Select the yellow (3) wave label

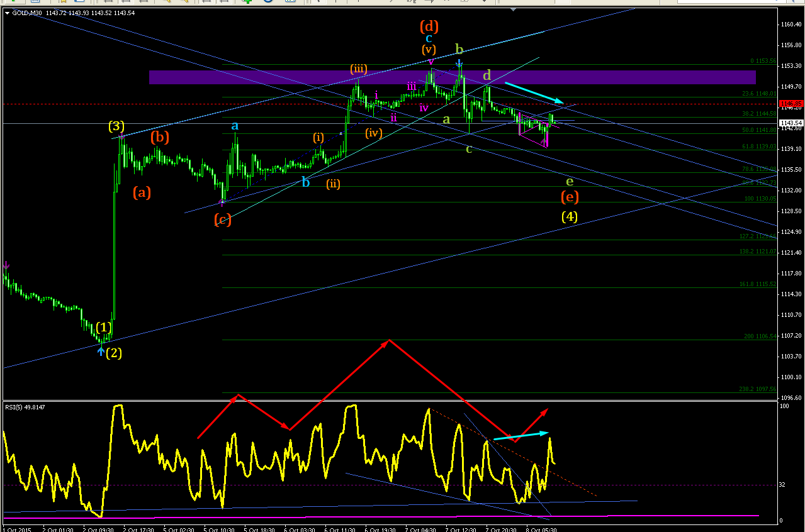(x=116, y=126)
